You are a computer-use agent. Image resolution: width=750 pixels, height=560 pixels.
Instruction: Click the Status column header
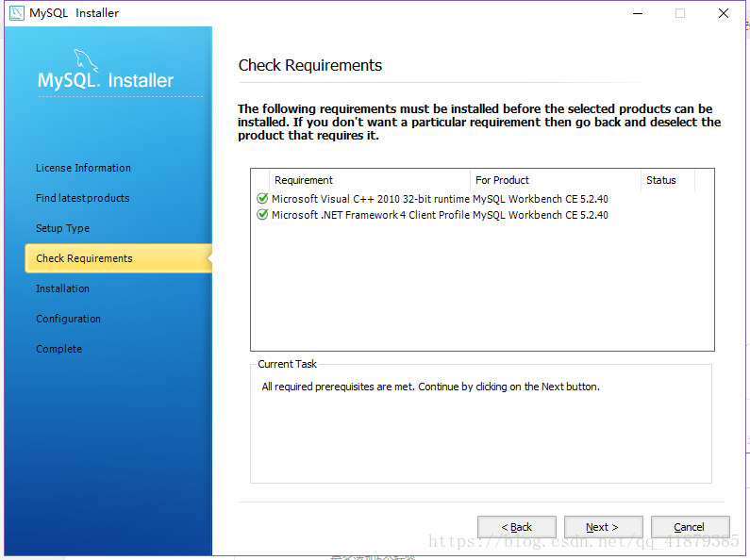pyautogui.click(x=668, y=180)
